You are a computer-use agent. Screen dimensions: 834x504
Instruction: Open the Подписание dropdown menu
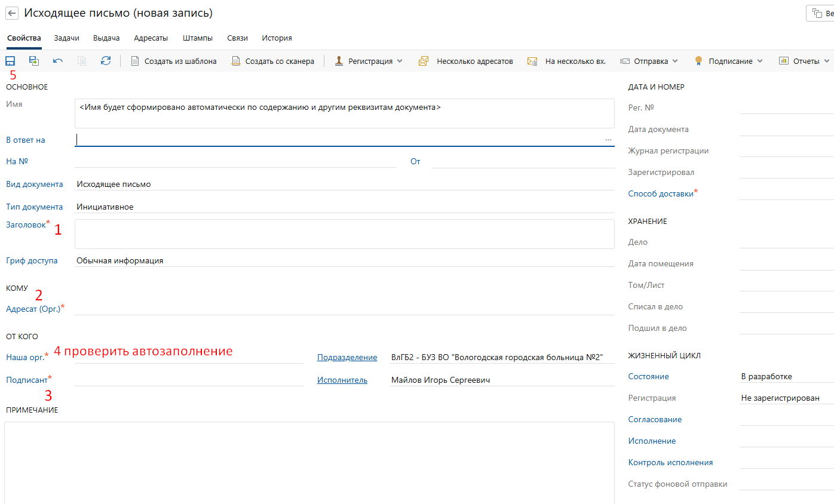pos(729,61)
